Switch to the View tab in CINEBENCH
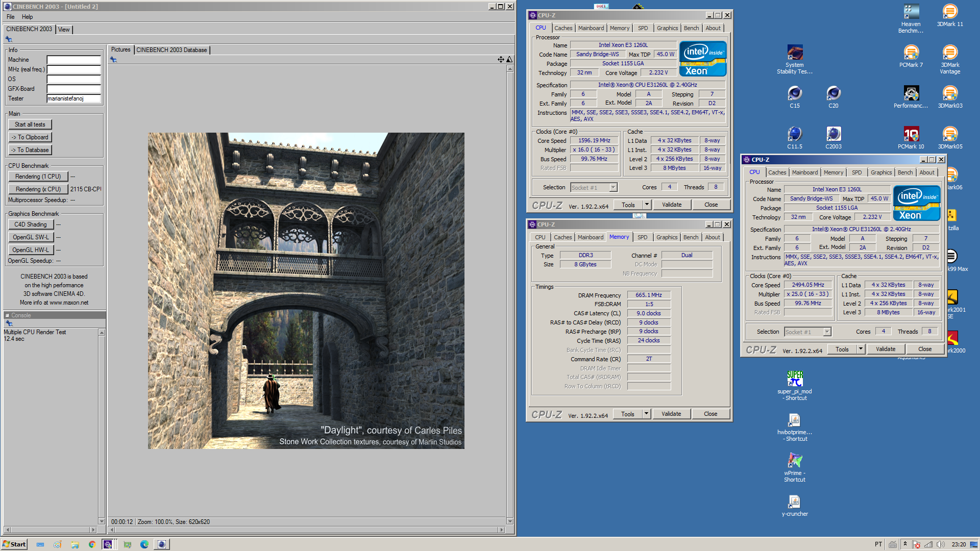The width and height of the screenshot is (980, 551). pyautogui.click(x=64, y=30)
